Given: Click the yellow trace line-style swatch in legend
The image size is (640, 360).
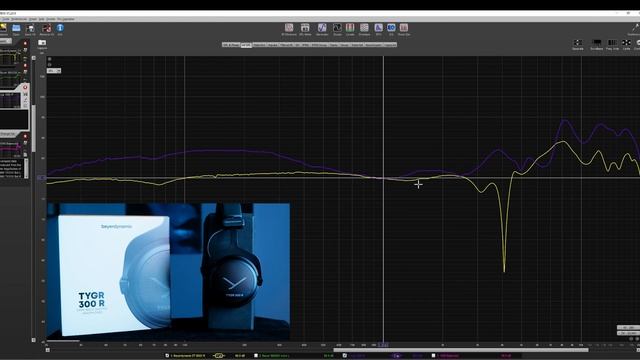Looking at the screenshot, I should click(x=219, y=356).
